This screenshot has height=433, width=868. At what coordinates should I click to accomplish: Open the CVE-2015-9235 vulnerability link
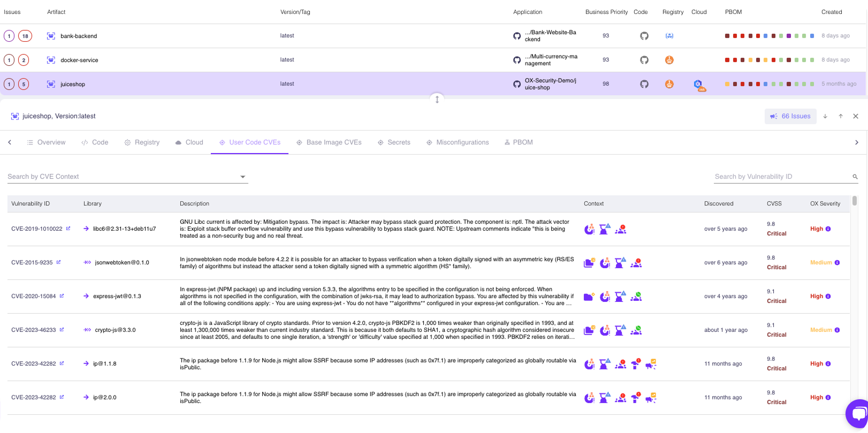[32, 262]
